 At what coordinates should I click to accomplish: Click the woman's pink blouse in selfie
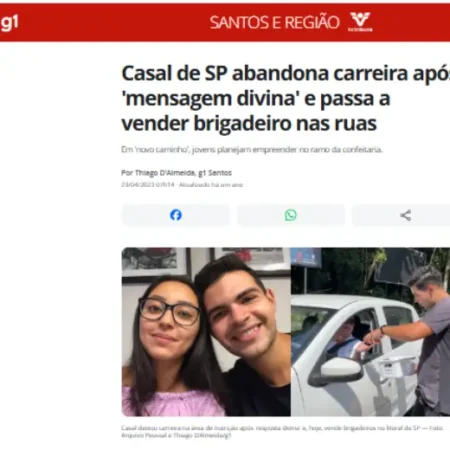[x=173, y=402]
